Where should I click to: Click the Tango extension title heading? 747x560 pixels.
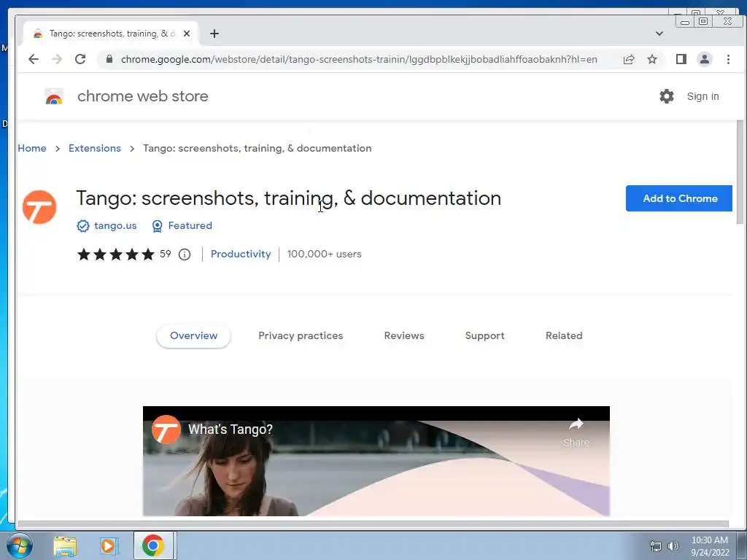289,198
